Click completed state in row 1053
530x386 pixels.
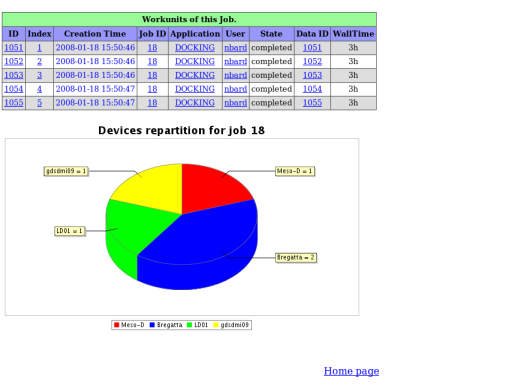pos(272,75)
